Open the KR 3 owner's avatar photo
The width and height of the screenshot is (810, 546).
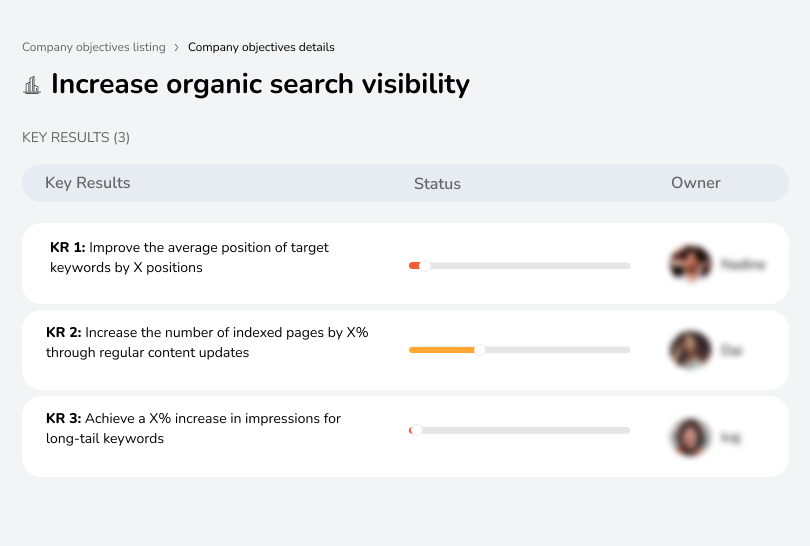(690, 437)
